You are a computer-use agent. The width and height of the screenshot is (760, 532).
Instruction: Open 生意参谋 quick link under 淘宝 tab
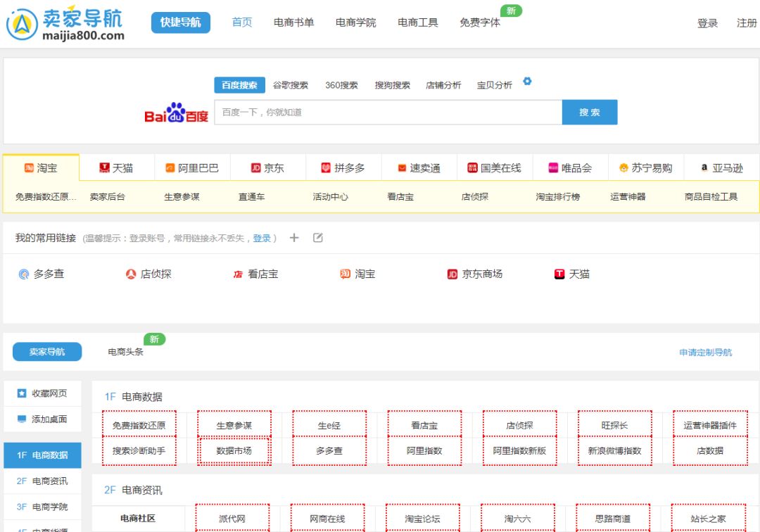[x=182, y=197]
